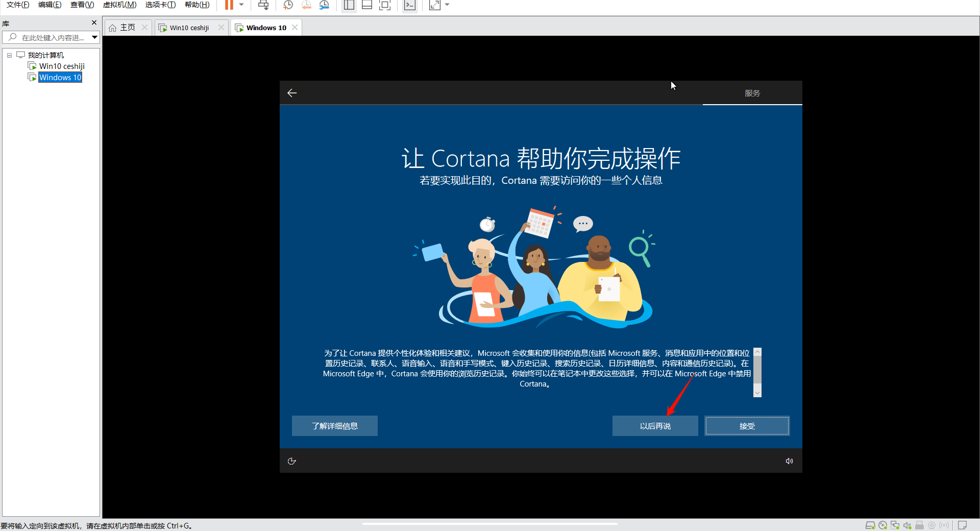Open the snapshot manager wrench icon
Viewport: 980px width, 531px height.
click(x=324, y=5)
